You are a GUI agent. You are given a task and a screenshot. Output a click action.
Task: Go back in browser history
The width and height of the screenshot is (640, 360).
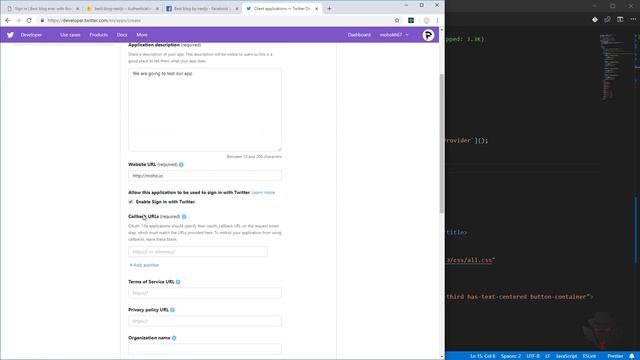click(x=8, y=20)
